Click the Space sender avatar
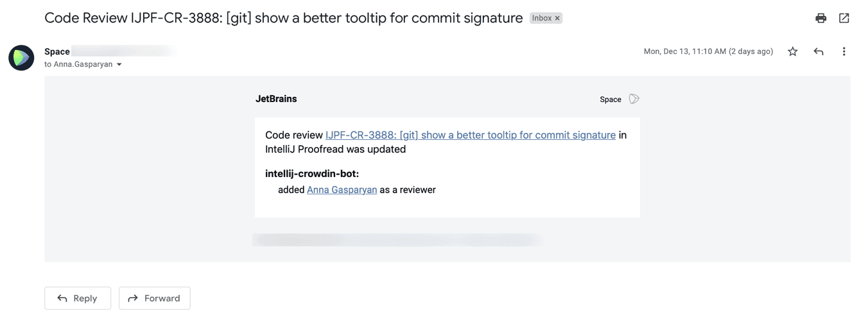The height and width of the screenshot is (331, 868). pyautogui.click(x=21, y=58)
